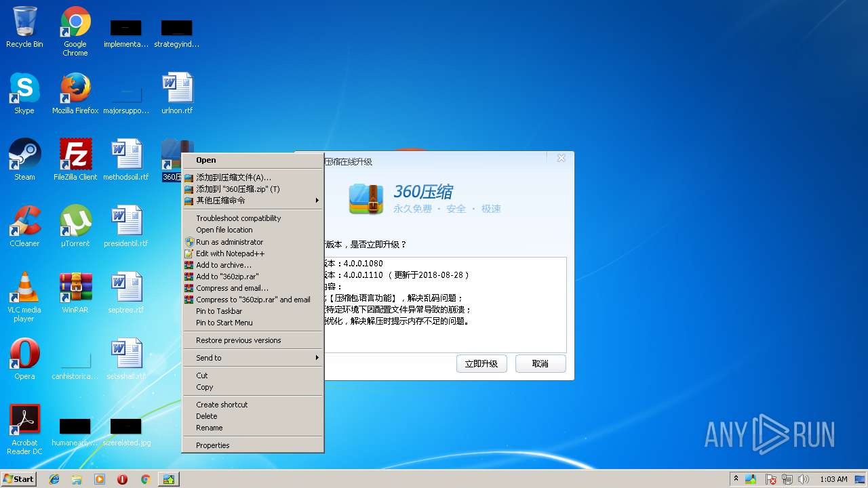
Task: Select the Skype desktop shortcut
Action: [24, 94]
